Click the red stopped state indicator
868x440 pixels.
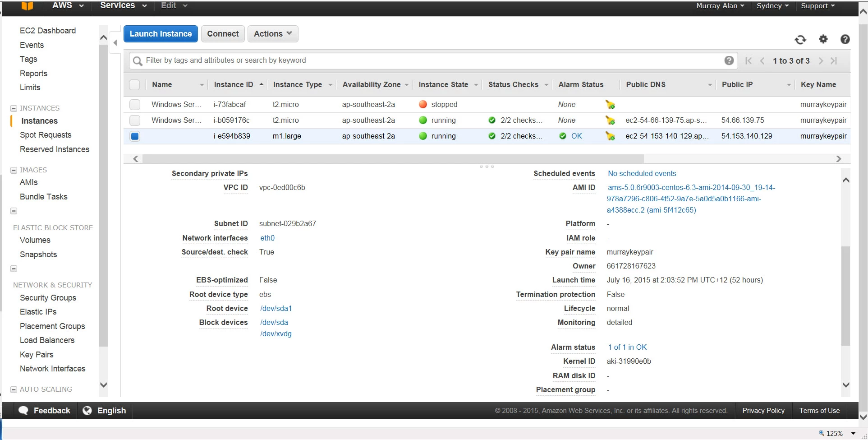[423, 105]
